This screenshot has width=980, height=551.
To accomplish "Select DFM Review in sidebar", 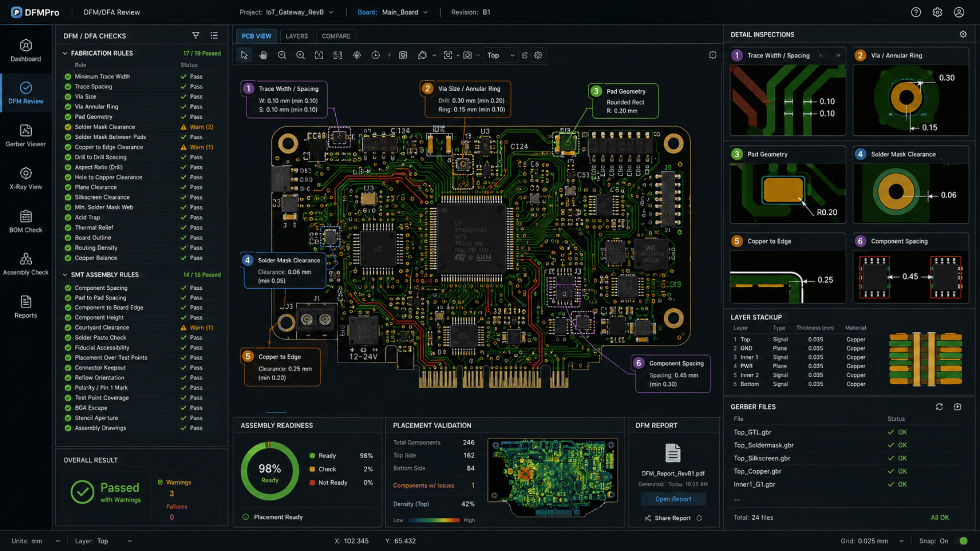I will pos(26,93).
